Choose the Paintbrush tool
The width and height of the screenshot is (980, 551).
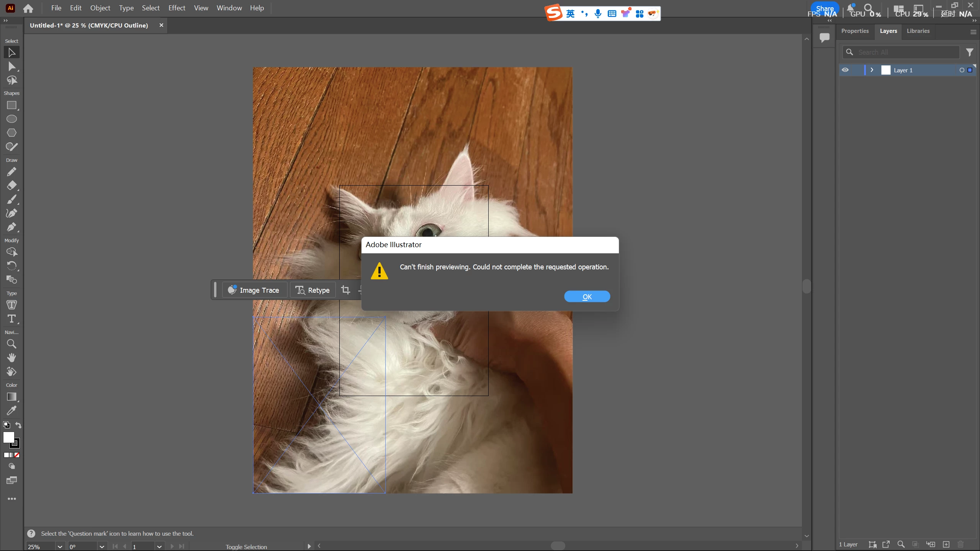click(11, 199)
